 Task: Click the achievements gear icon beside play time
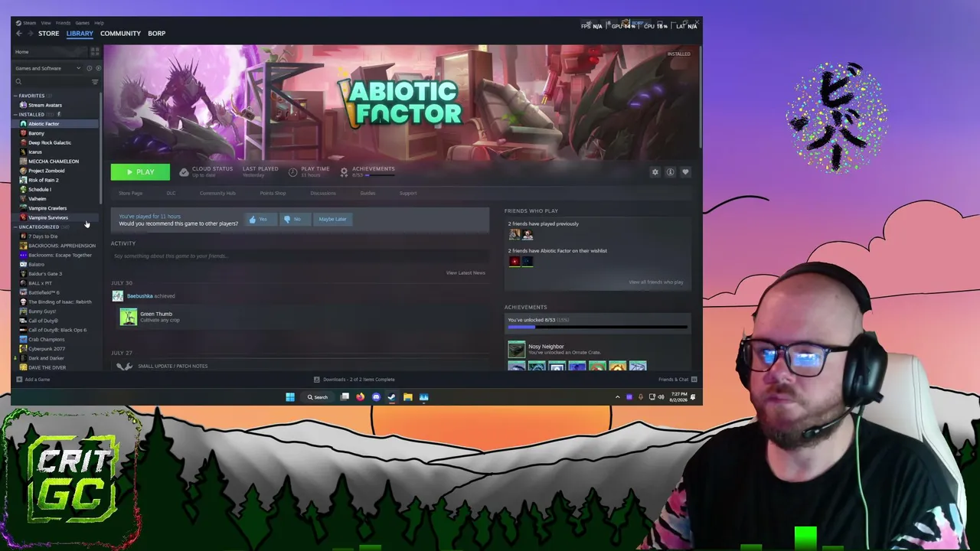[344, 172]
